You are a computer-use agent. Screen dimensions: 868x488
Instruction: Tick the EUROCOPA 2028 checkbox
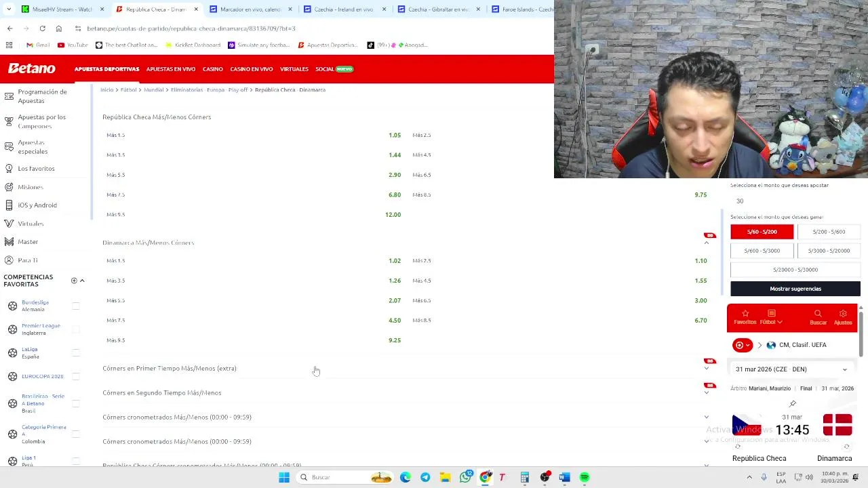[x=76, y=376]
